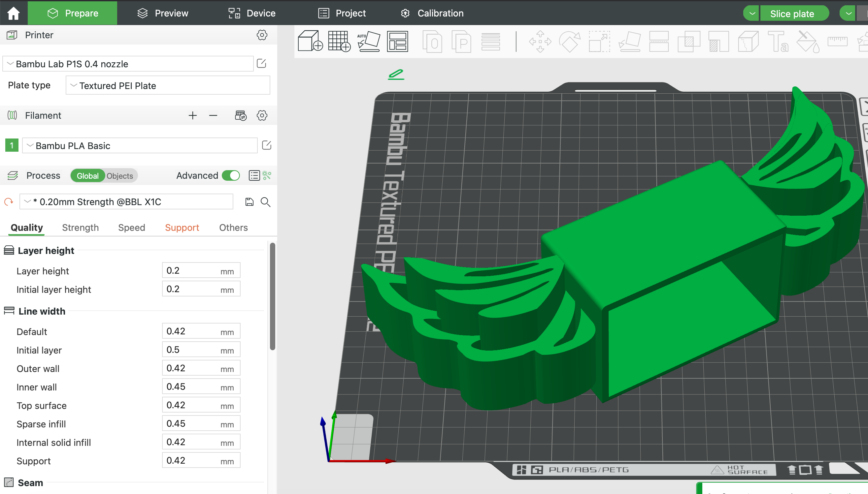Open the preset comparison list icon
The height and width of the screenshot is (494, 868).
(x=254, y=175)
